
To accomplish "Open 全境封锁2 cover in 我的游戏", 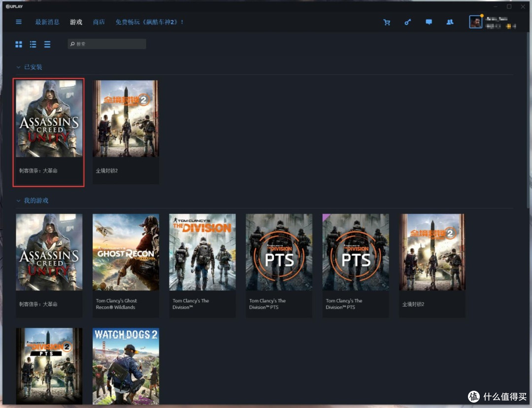I will pyautogui.click(x=432, y=252).
